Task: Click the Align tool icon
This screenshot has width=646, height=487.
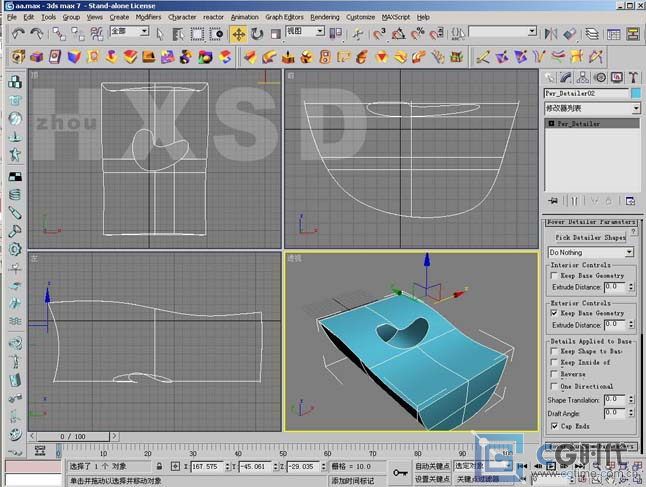Action: coord(570,34)
